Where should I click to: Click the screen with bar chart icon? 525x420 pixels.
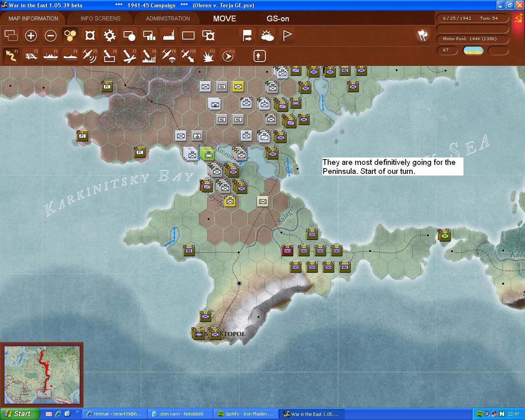(x=149, y=36)
